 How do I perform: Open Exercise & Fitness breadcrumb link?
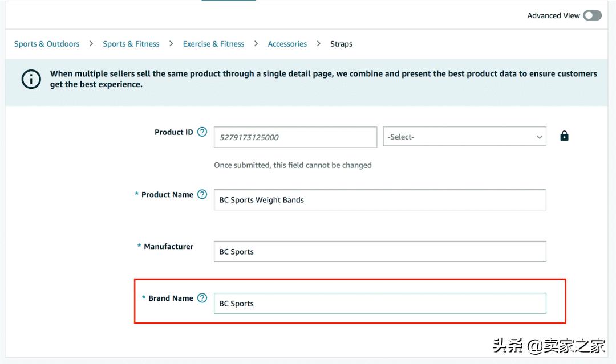213,44
